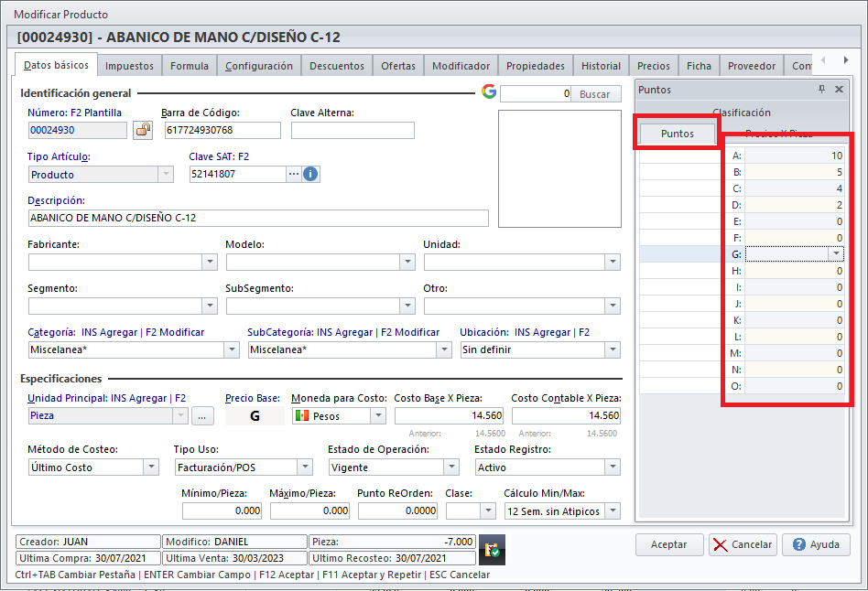Expand the Método de Costeo dropdown
Viewport: 868px width, 591px height.
151,467
